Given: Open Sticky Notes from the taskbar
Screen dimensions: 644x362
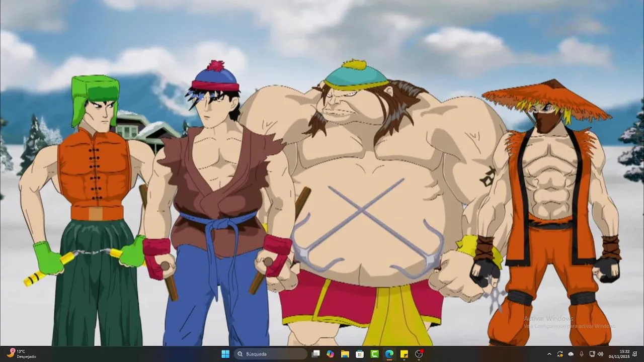Looking at the screenshot, I should click(x=404, y=354).
